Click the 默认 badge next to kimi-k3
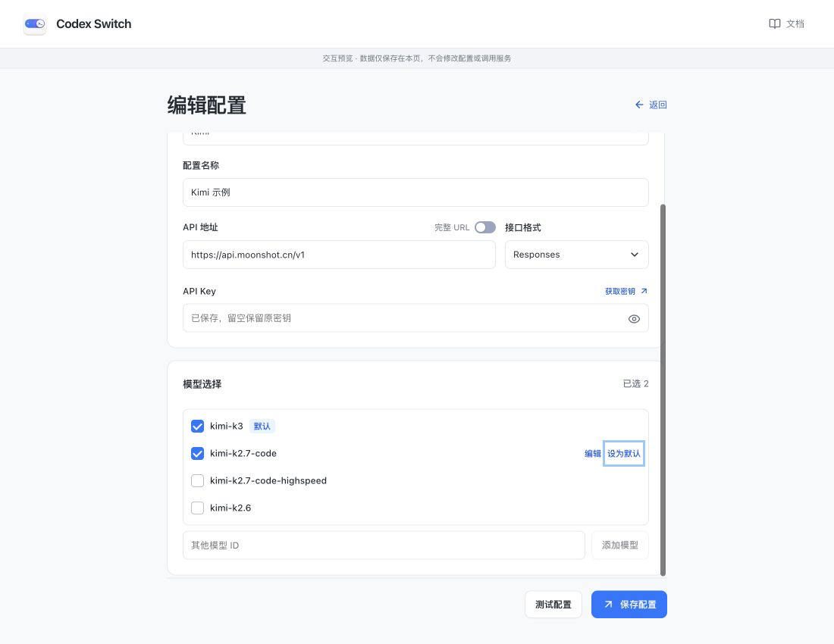Screen dimensions: 834x644 [x=262, y=426]
